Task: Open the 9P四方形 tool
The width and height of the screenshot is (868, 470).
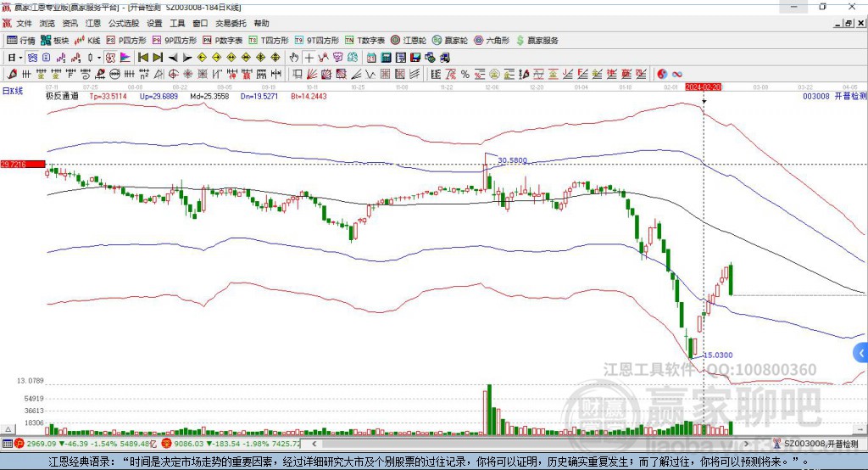Action: [175, 41]
